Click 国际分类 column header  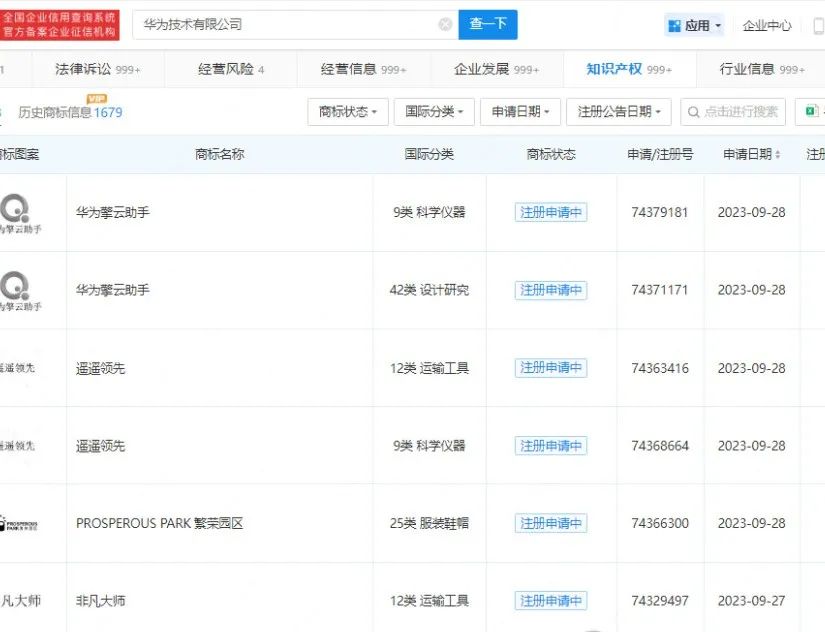tap(429, 154)
